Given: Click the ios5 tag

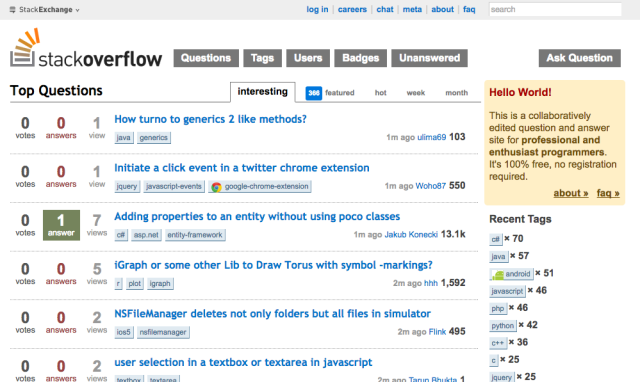Looking at the screenshot, I should pyautogui.click(x=123, y=332).
